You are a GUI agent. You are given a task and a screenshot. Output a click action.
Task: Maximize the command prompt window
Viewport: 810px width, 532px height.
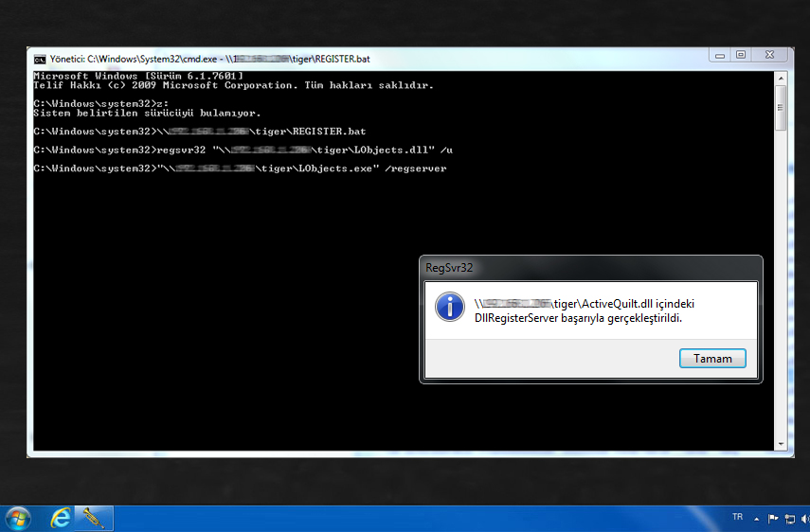click(x=741, y=55)
